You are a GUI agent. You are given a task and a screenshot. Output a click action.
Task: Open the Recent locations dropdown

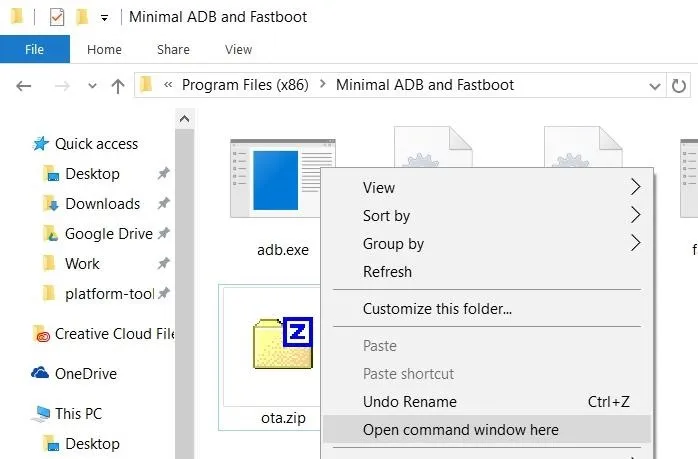coord(92,85)
